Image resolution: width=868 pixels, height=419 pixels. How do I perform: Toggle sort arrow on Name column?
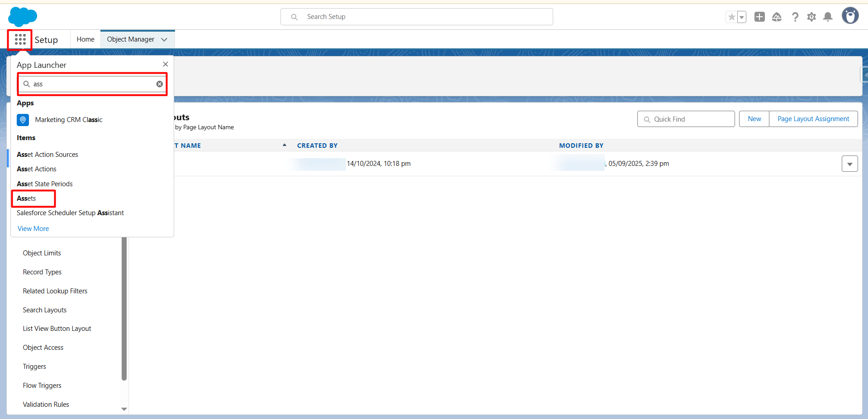pos(285,145)
